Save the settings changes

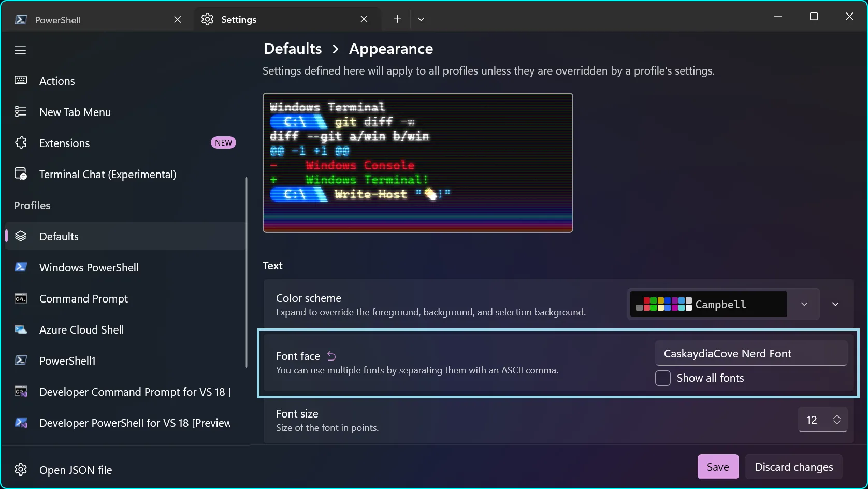click(x=718, y=467)
